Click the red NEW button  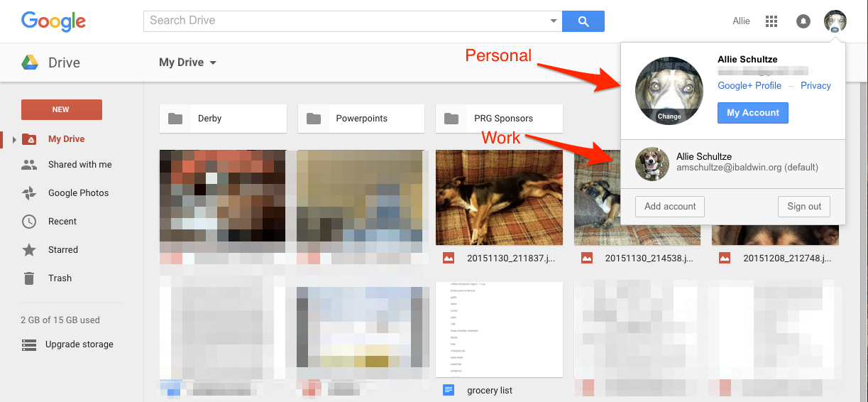point(62,109)
